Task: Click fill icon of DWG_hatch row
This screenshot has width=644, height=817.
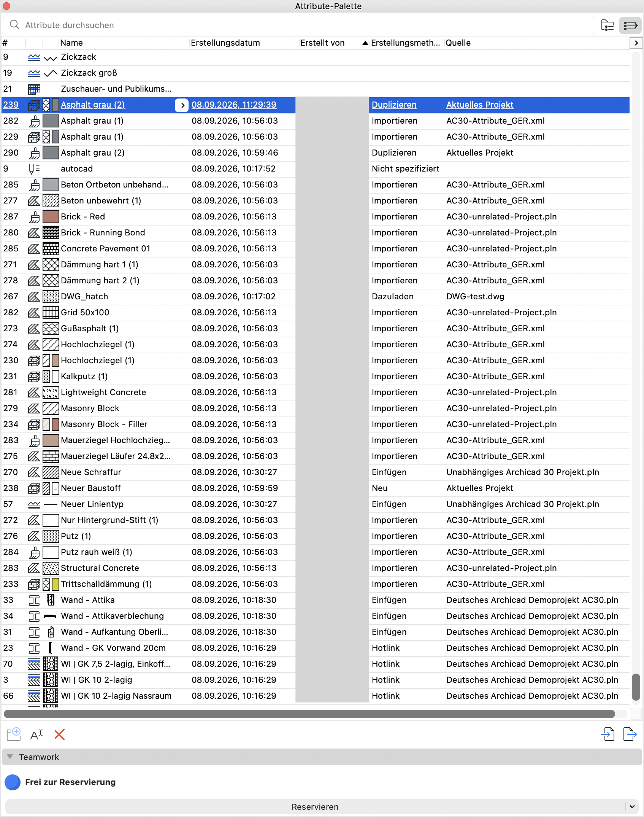Action: click(34, 296)
